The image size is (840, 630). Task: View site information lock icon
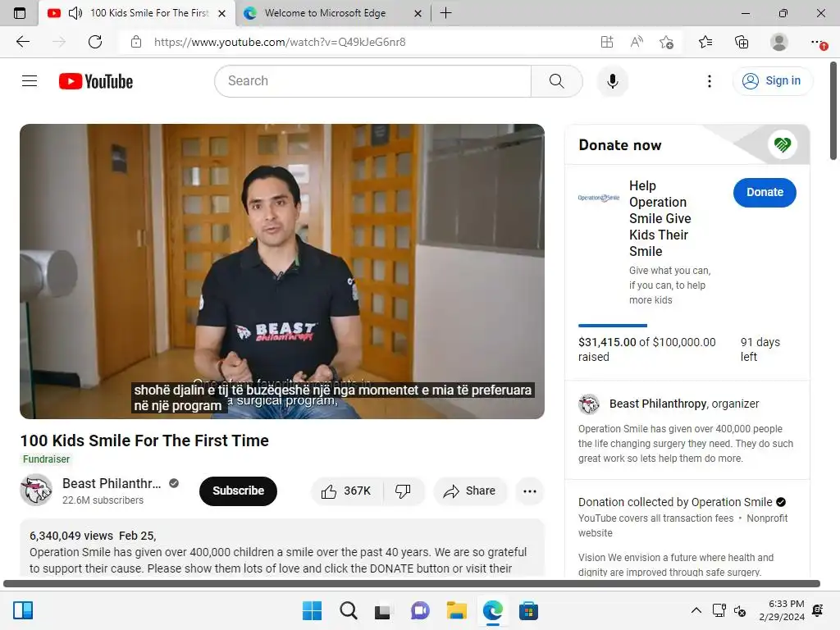click(x=136, y=42)
